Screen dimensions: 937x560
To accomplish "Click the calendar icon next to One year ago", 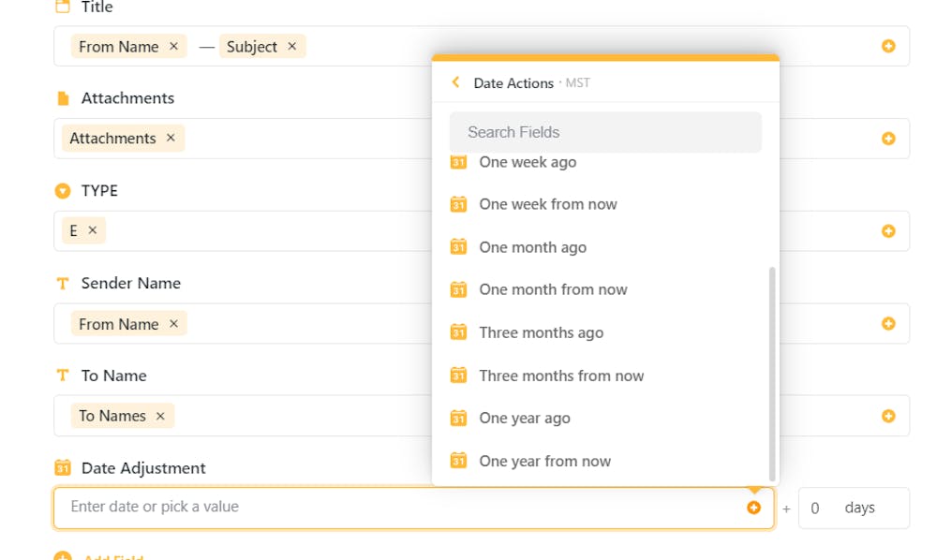I will [x=458, y=418].
